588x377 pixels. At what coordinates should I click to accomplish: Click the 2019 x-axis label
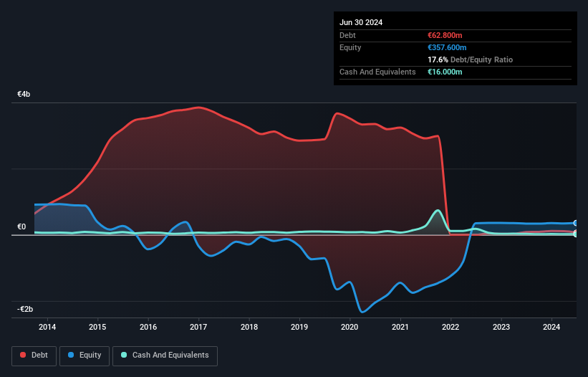[x=299, y=327]
